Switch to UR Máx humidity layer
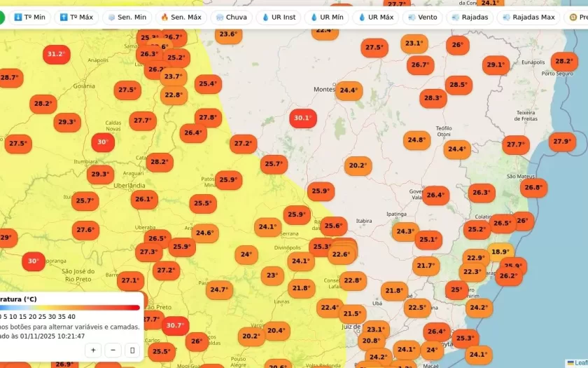588x368 pixels. pos(375,17)
